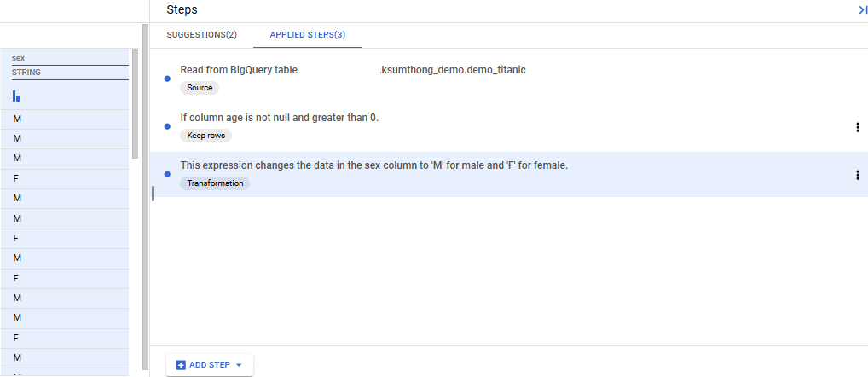The height and width of the screenshot is (377, 868).
Task: Click the Transformation chip label
Action: (x=215, y=183)
